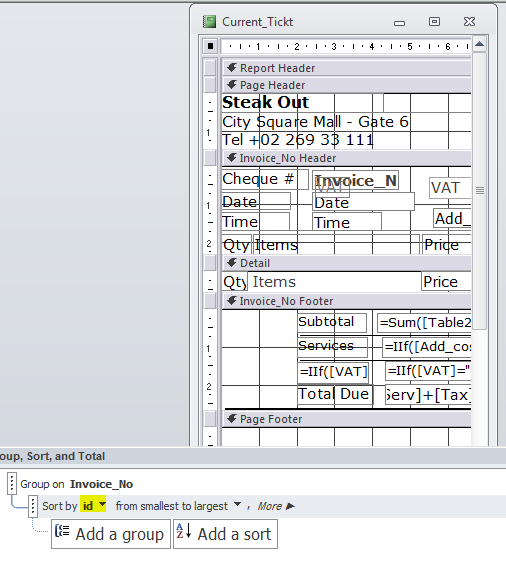Click the scroll up arrow of the report
Screen dimensions: 506x562
[479, 44]
